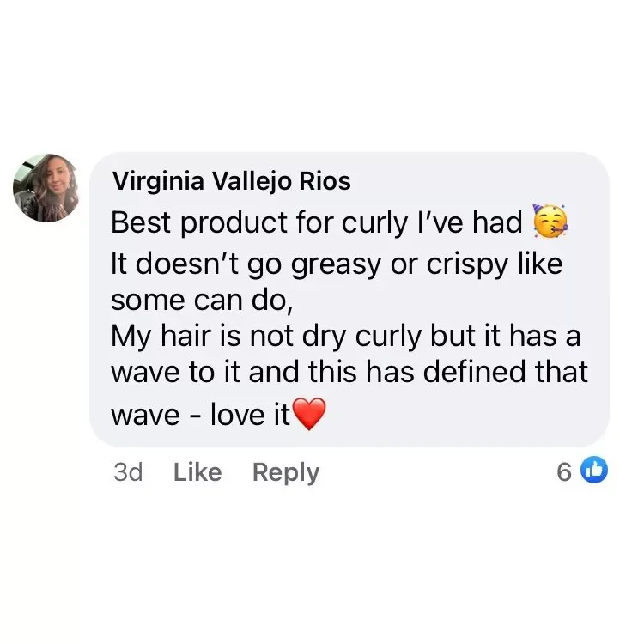
Task: Click the line 'Best product for curly I've had'
Action: click(x=316, y=223)
